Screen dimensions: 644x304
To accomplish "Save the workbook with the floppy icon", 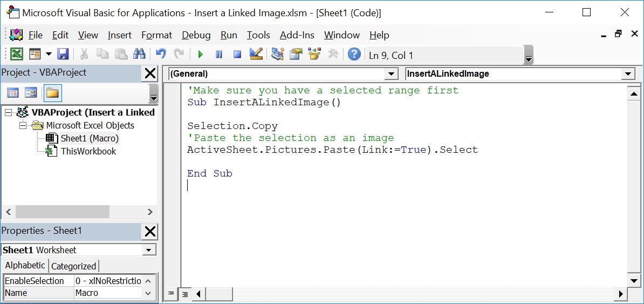I will click(x=63, y=54).
